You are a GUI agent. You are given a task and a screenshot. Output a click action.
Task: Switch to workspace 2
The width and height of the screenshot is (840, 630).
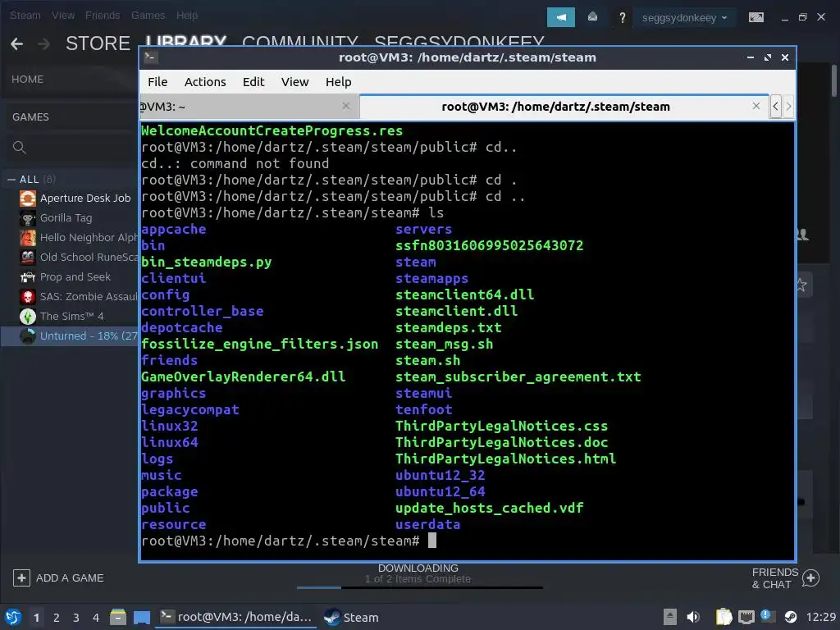(x=57, y=618)
